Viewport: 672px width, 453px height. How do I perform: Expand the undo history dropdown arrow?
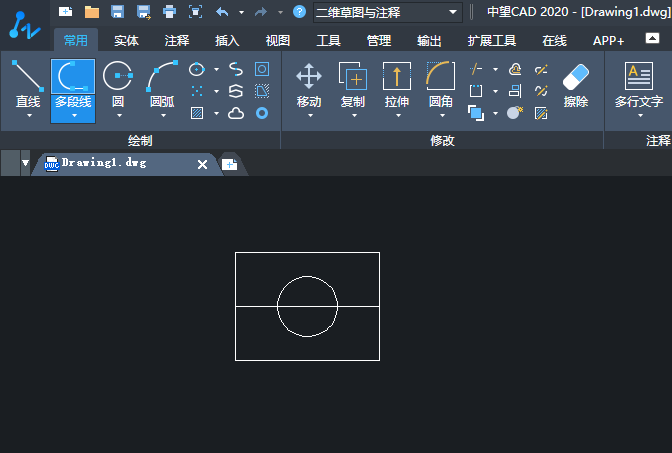[x=241, y=12]
